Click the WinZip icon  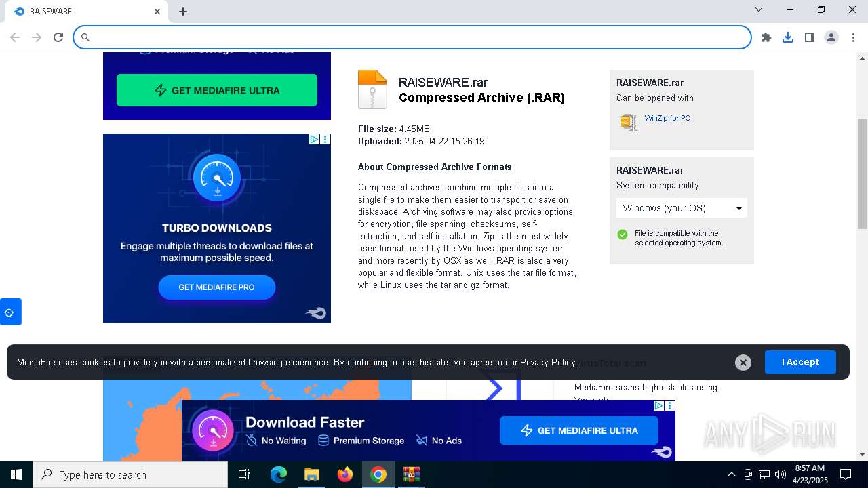click(629, 122)
